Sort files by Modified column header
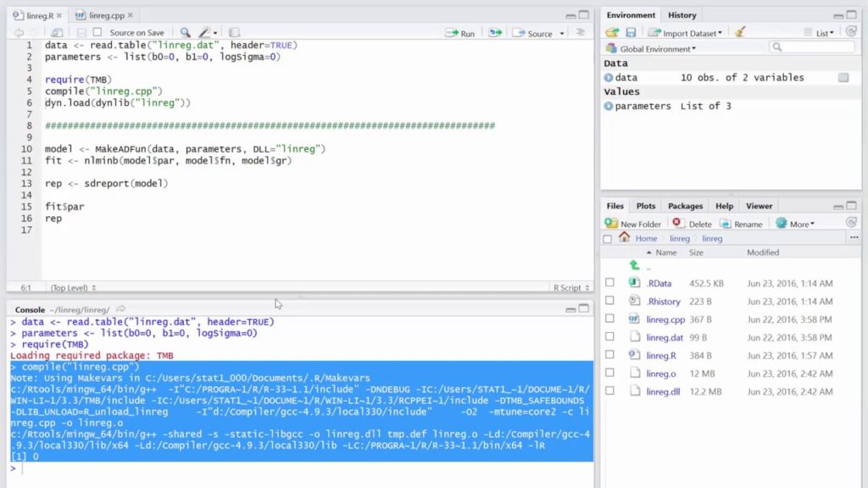The image size is (868, 488). coord(763,252)
